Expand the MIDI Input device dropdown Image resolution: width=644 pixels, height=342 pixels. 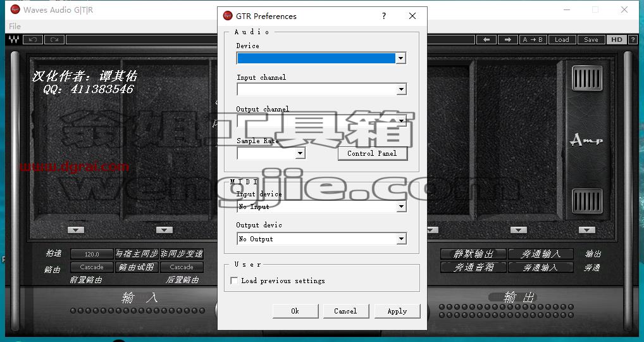point(401,206)
